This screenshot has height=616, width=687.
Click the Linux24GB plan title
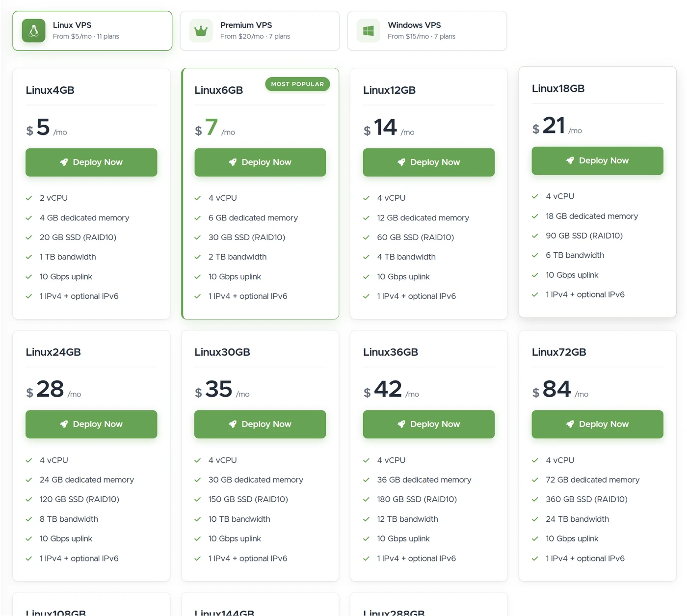pyautogui.click(x=53, y=352)
